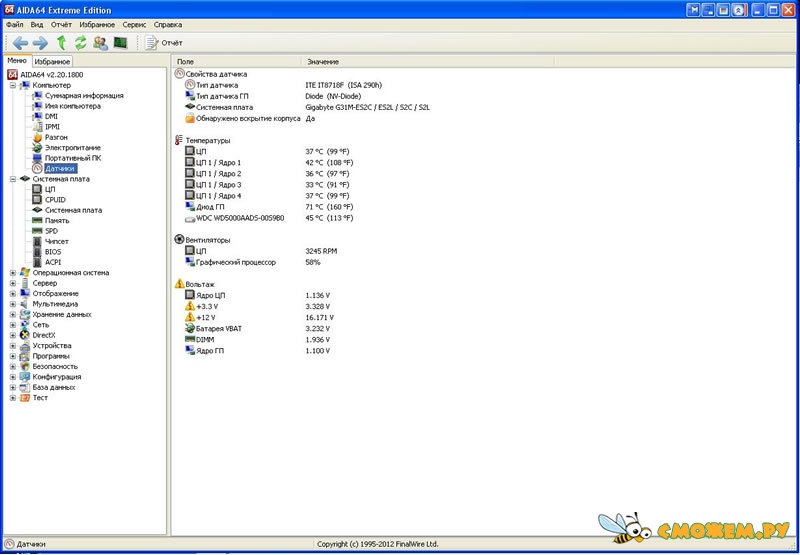Switch to the Избранное tab
Viewport: 800px width, 555px height.
point(53,62)
